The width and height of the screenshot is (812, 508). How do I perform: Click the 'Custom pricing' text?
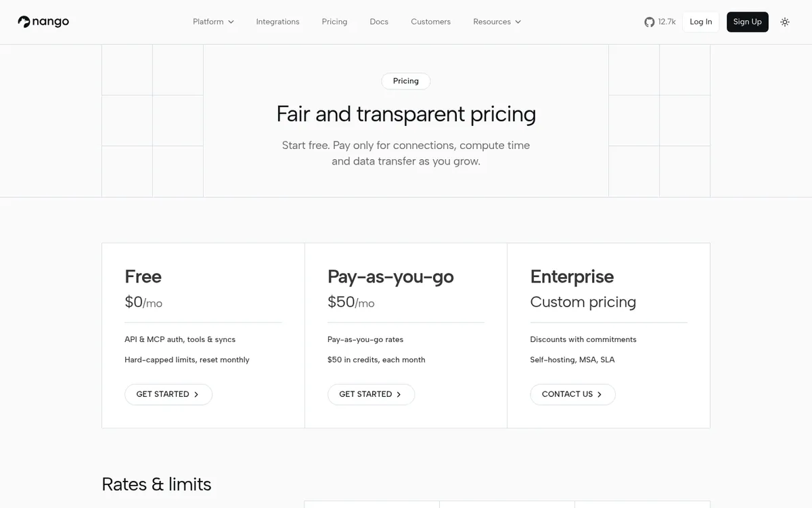[583, 302]
